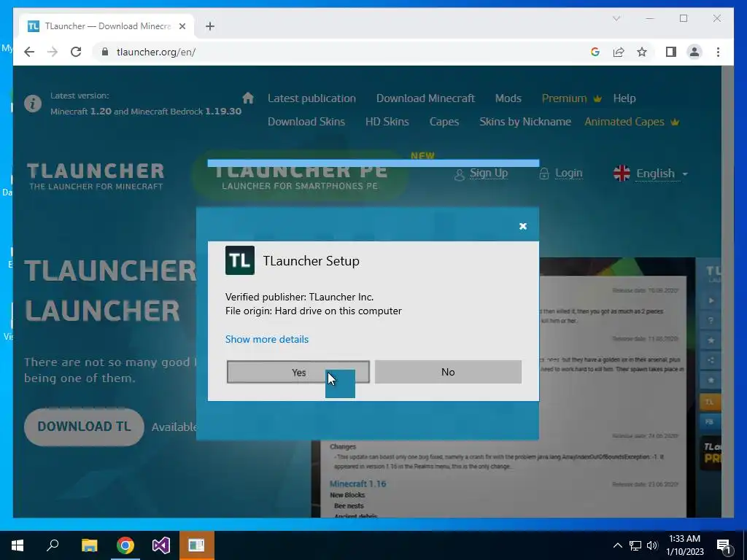Open notification center icon
Viewport: 747px width, 560px height.
pyautogui.click(x=724, y=546)
